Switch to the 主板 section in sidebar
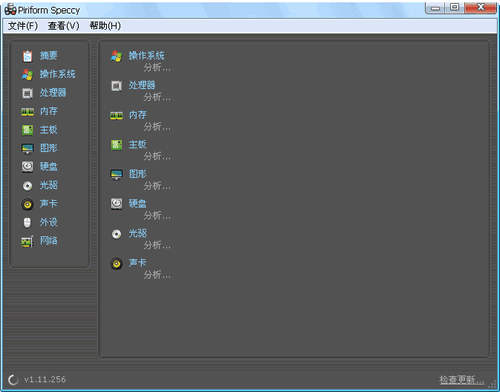This screenshot has width=500, height=392. point(49,130)
